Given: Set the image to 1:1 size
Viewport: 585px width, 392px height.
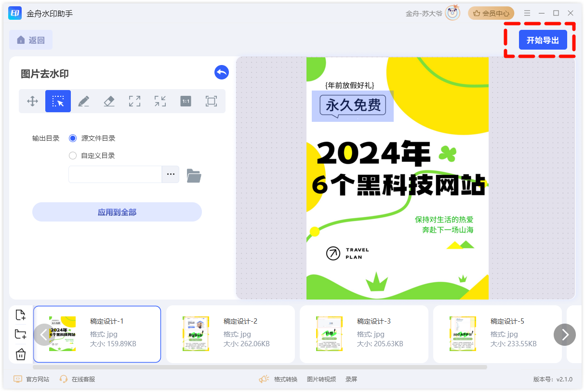Looking at the screenshot, I should click(186, 101).
